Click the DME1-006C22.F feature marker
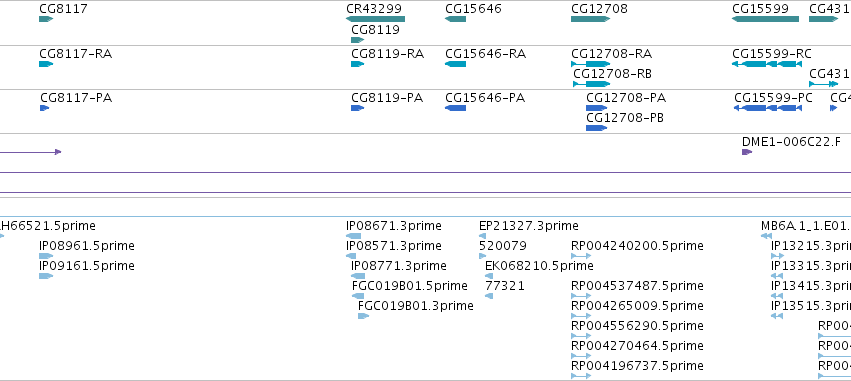The image size is (851, 381). coord(747,152)
